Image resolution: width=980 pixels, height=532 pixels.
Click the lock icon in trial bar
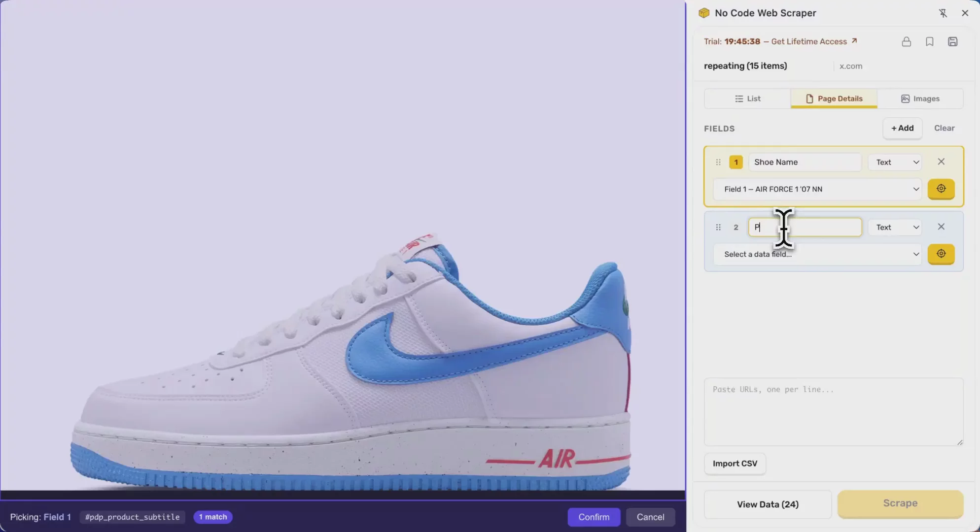click(x=906, y=41)
